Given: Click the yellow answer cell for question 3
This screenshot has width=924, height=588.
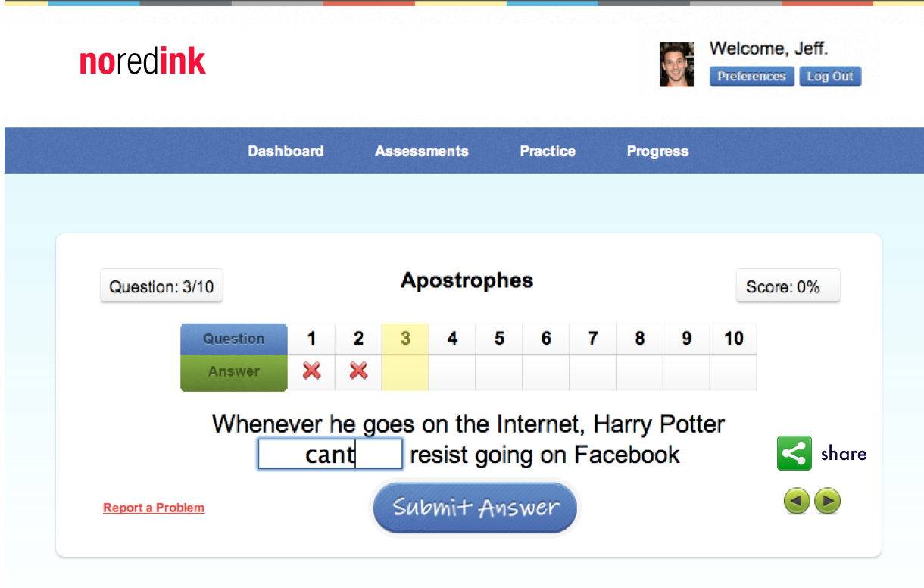Looking at the screenshot, I should [x=405, y=372].
